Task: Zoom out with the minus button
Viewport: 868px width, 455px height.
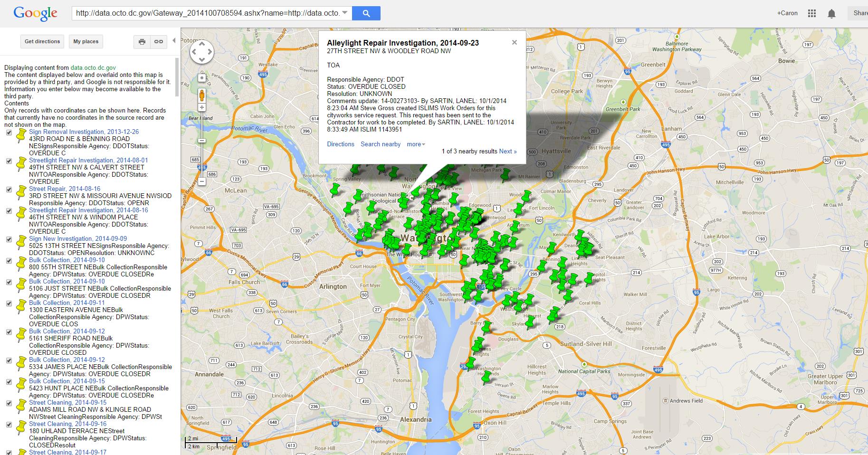Action: pyautogui.click(x=202, y=181)
